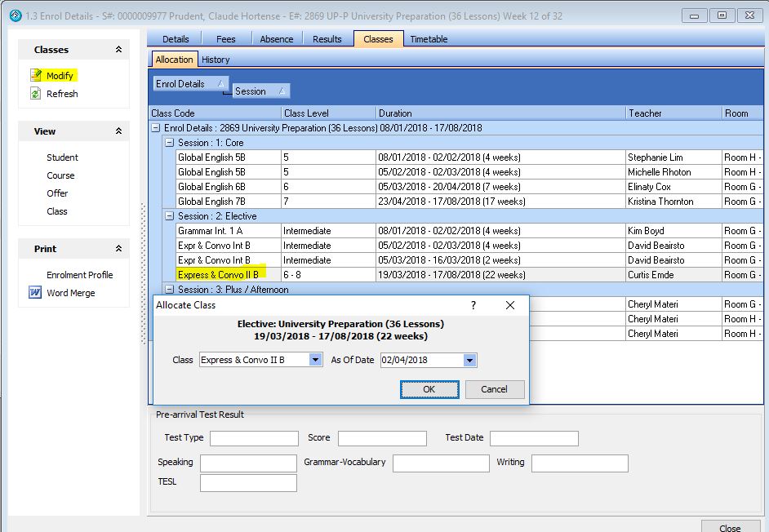The height and width of the screenshot is (532, 769).
Task: Collapse the View panel section
Action: pos(118,131)
